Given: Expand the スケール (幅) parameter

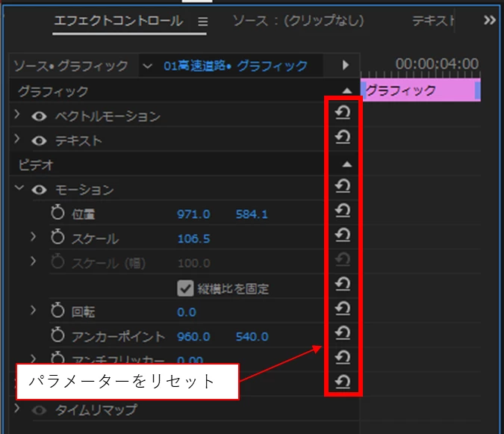Looking at the screenshot, I should 33,261.
